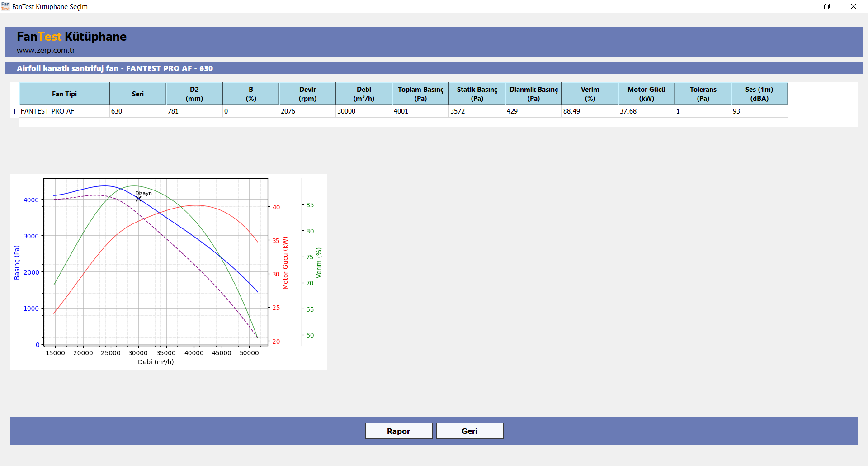Select row 1 header in the table
The height and width of the screenshot is (466, 868).
14,112
